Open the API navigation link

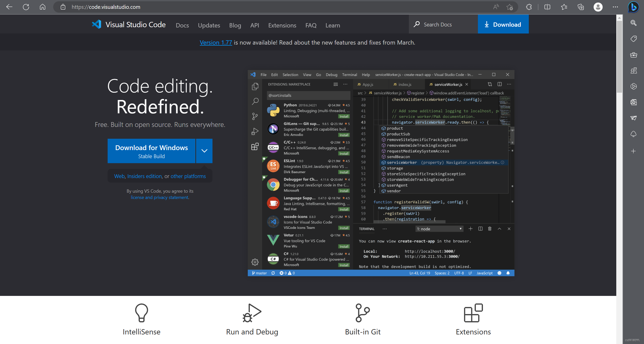click(255, 25)
